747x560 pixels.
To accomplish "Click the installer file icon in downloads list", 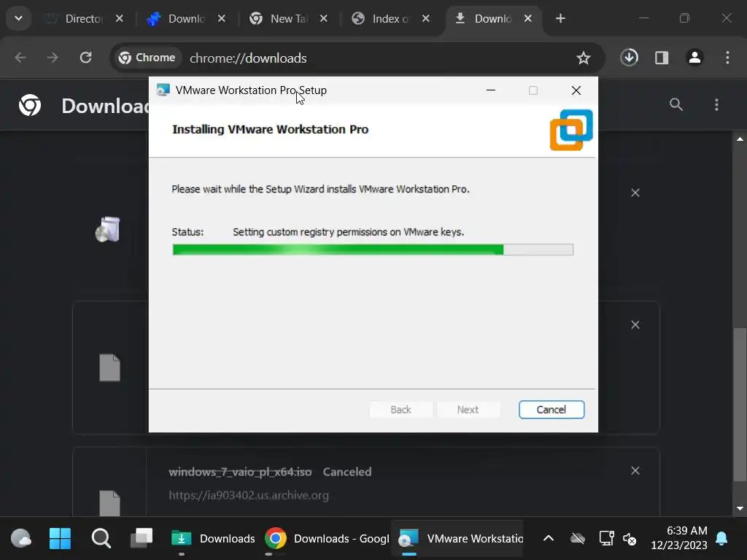I will [x=108, y=229].
